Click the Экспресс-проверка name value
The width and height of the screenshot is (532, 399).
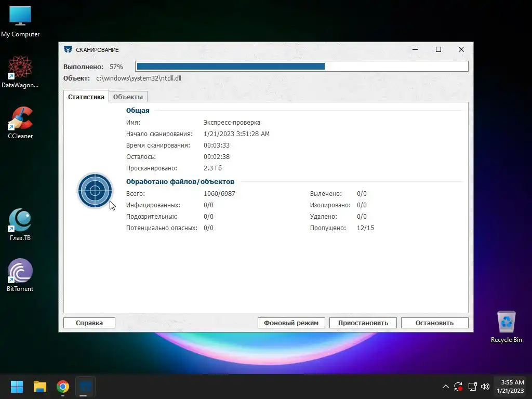point(232,123)
